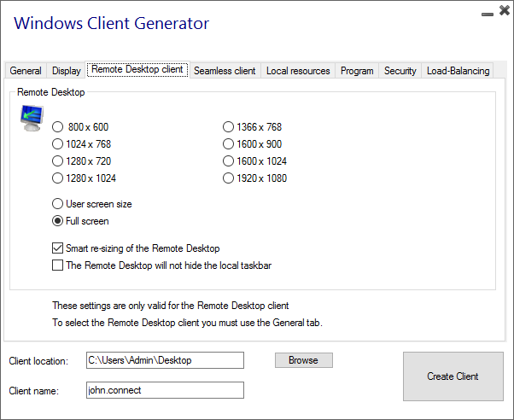This screenshot has width=514, height=420.
Task: Close the Windows Client Generator window
Action: tap(501, 12)
